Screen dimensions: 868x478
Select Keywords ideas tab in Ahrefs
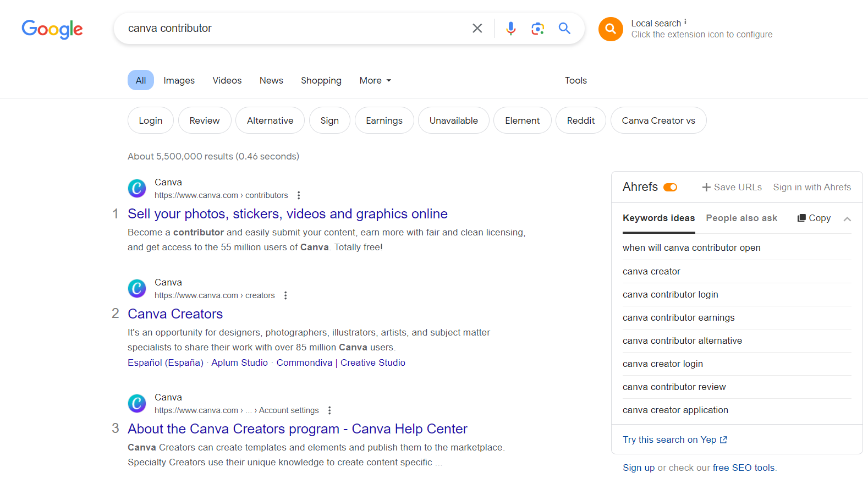click(658, 218)
